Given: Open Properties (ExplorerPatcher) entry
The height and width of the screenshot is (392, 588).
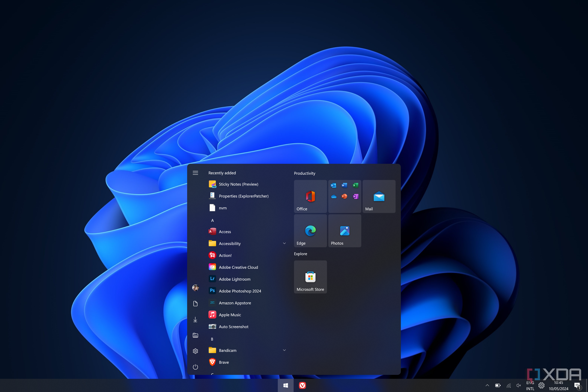Looking at the screenshot, I should (247, 196).
